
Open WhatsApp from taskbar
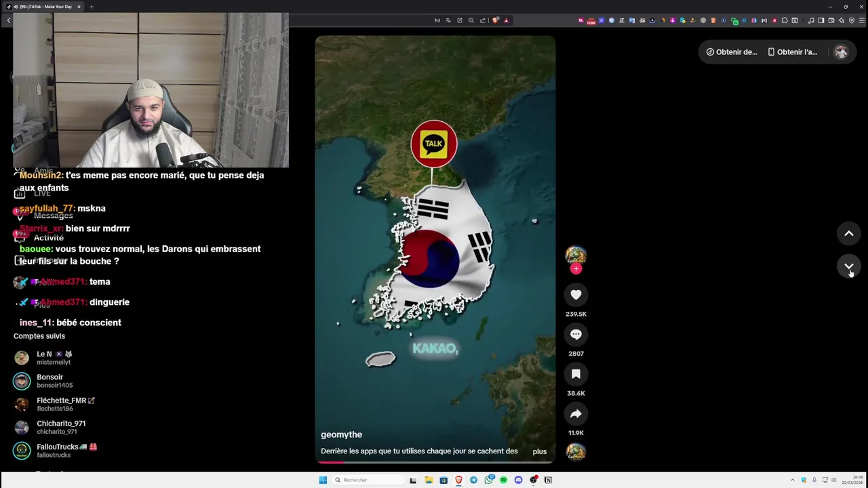point(488,480)
